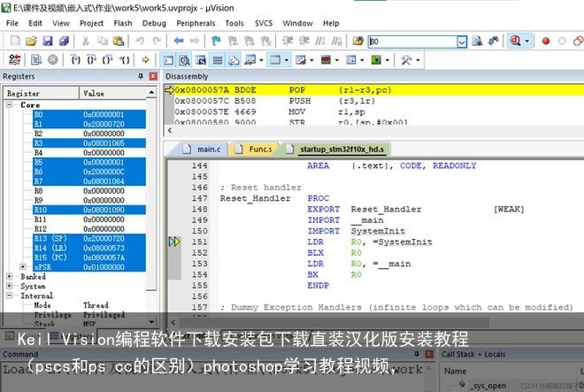Image resolution: width=584 pixels, height=392 pixels.
Task: Click the Find in Files folder icon
Action: (358, 41)
